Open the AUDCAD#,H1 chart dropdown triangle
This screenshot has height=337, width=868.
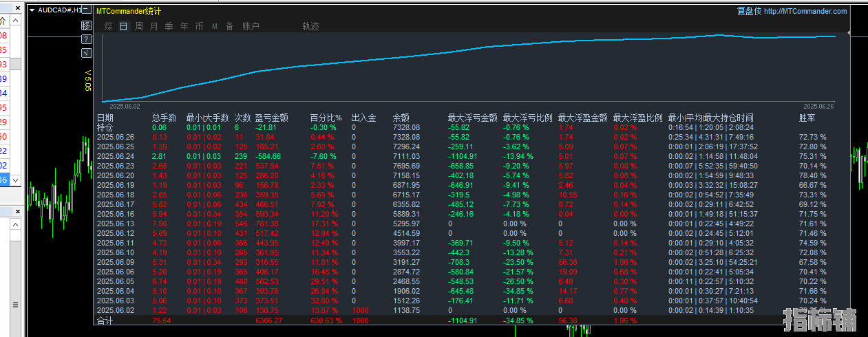tap(32, 10)
